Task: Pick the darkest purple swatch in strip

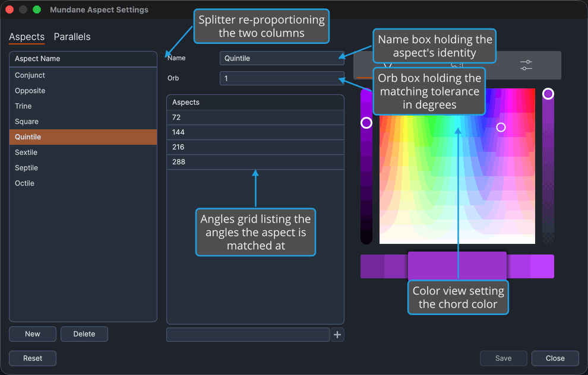Action: (372, 266)
